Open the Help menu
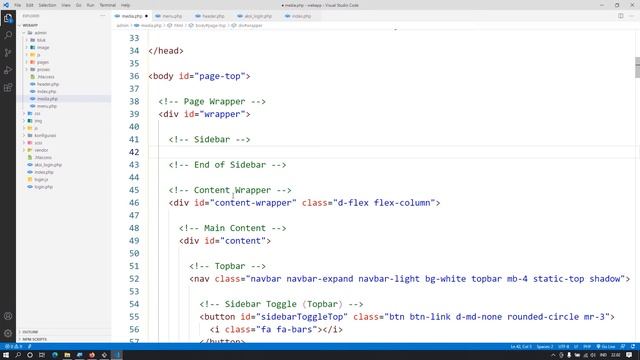Image resolution: width=640 pixels, height=360 pixels. [125, 5]
